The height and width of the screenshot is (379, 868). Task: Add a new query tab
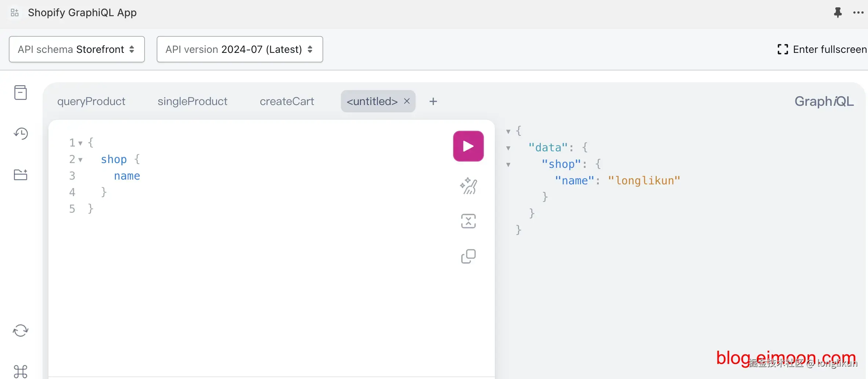(433, 101)
